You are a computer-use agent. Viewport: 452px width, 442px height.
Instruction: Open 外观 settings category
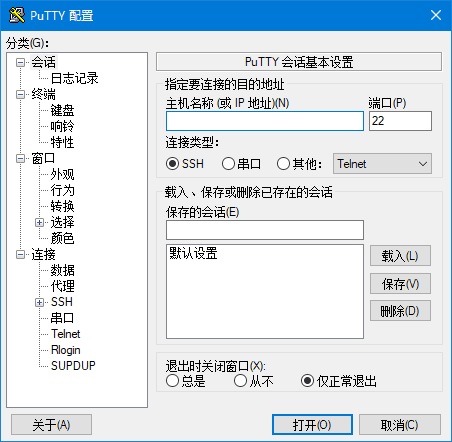tap(62, 174)
